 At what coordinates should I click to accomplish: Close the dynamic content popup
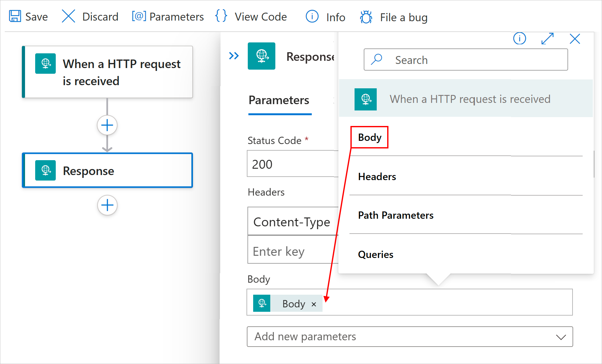click(575, 39)
